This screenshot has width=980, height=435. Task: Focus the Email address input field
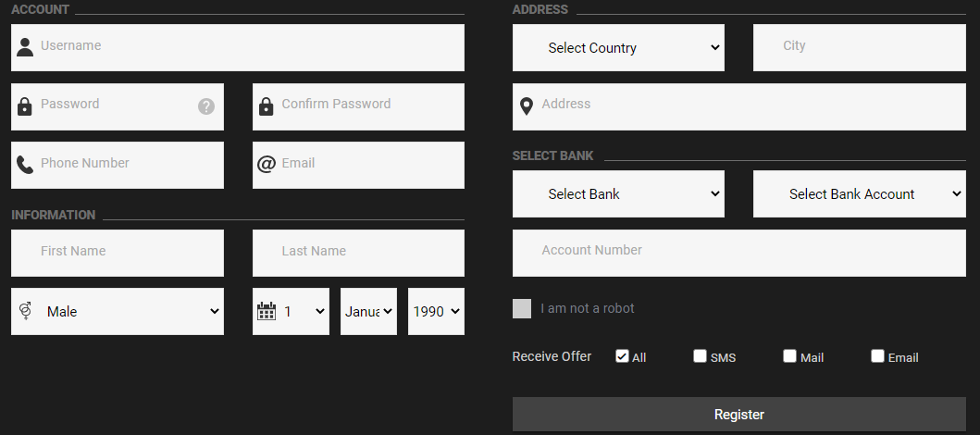pyautogui.click(x=358, y=165)
